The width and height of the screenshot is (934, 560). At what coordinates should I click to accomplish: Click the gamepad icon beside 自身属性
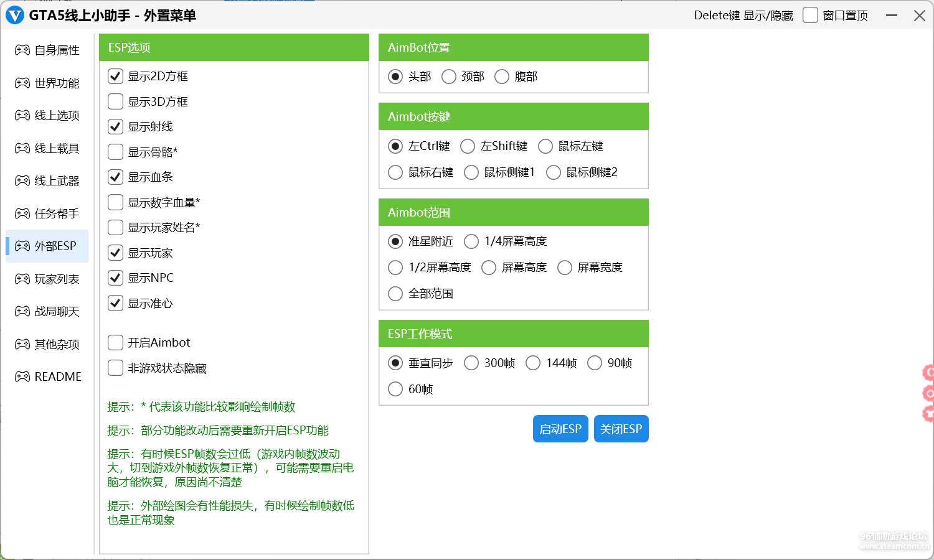22,50
